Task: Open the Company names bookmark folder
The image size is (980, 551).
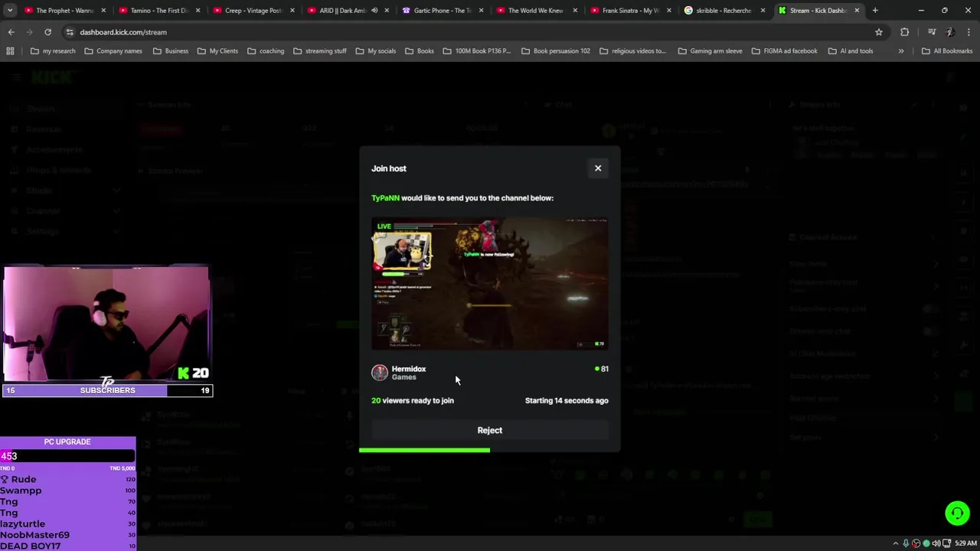Action: (x=113, y=51)
